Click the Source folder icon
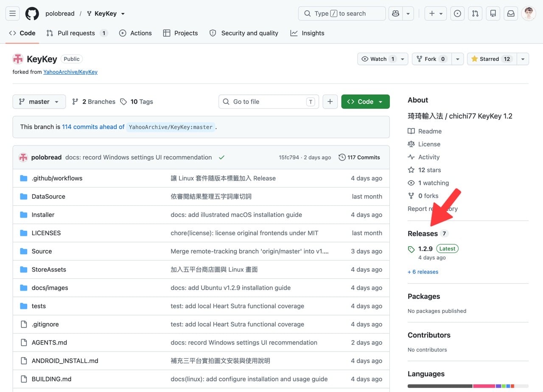Viewport: 543px width, 392px height. [24, 251]
